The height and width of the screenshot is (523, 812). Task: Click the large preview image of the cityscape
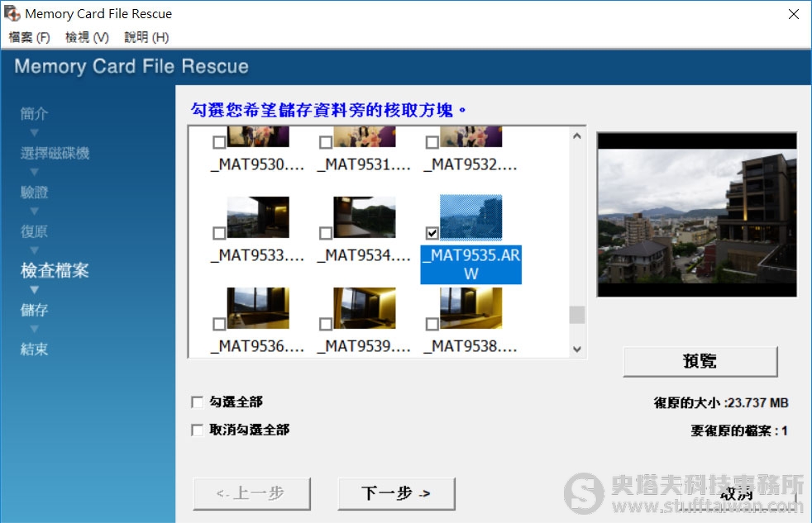coord(696,215)
